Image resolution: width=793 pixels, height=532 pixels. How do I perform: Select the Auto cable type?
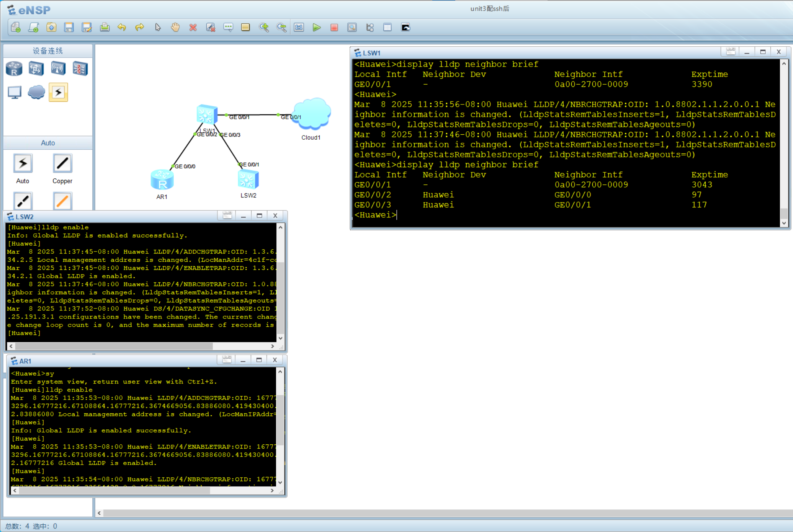click(x=23, y=164)
